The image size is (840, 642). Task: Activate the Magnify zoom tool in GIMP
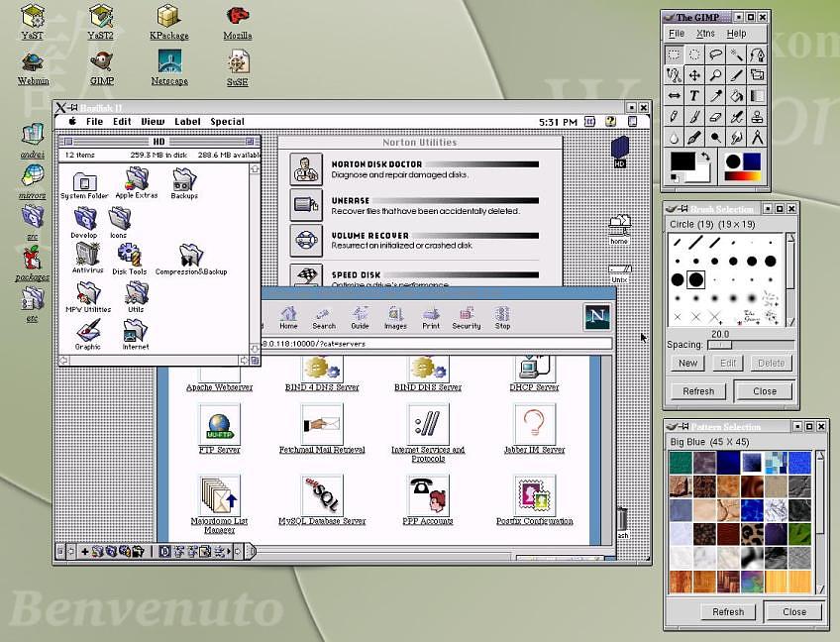pyautogui.click(x=715, y=75)
